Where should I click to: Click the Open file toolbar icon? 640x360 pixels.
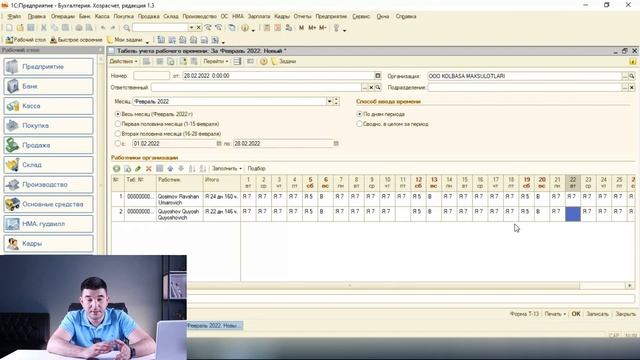coord(20,28)
